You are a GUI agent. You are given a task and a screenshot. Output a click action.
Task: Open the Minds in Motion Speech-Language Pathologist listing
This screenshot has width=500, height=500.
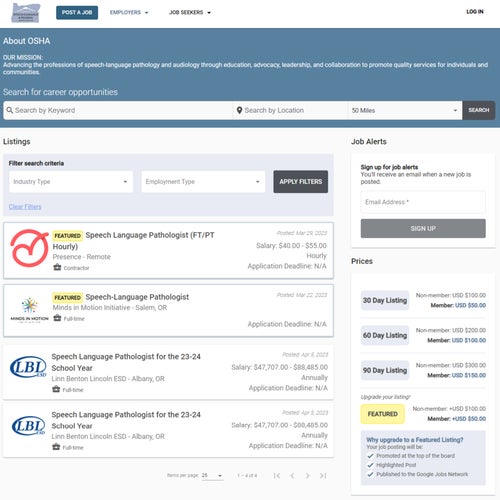point(137,297)
